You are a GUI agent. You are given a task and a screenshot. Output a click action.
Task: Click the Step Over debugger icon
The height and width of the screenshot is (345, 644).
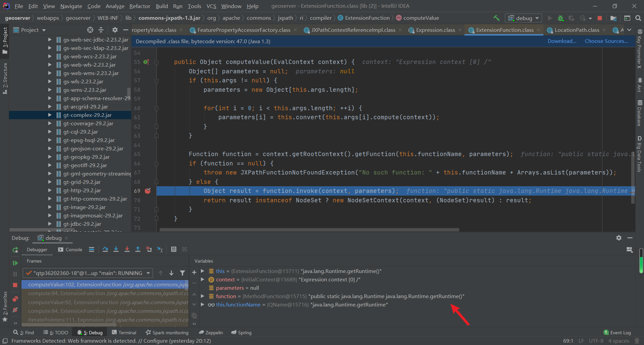coord(105,249)
